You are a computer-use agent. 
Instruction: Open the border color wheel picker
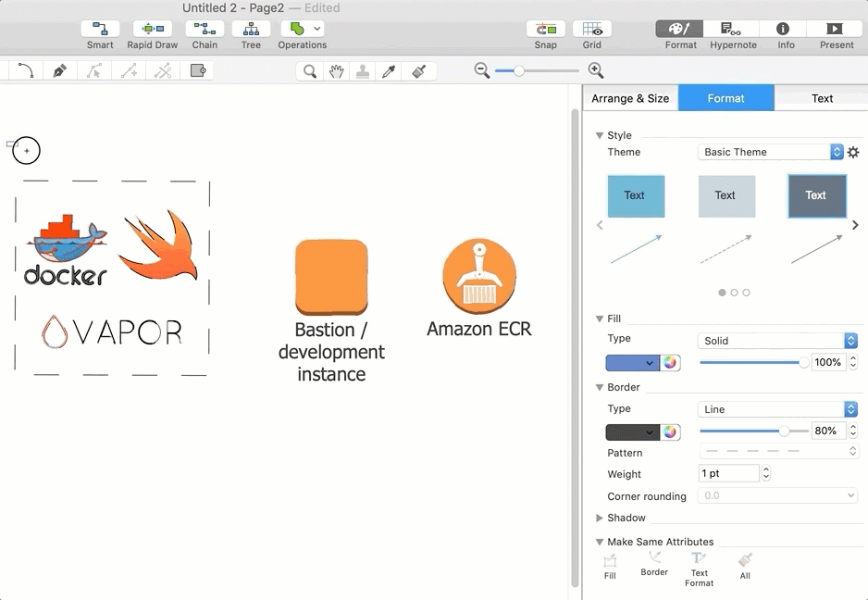[670, 432]
